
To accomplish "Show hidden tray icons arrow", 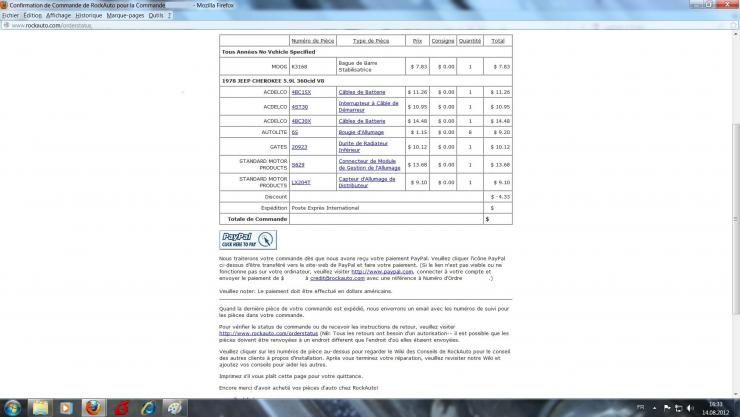I will [655, 408].
